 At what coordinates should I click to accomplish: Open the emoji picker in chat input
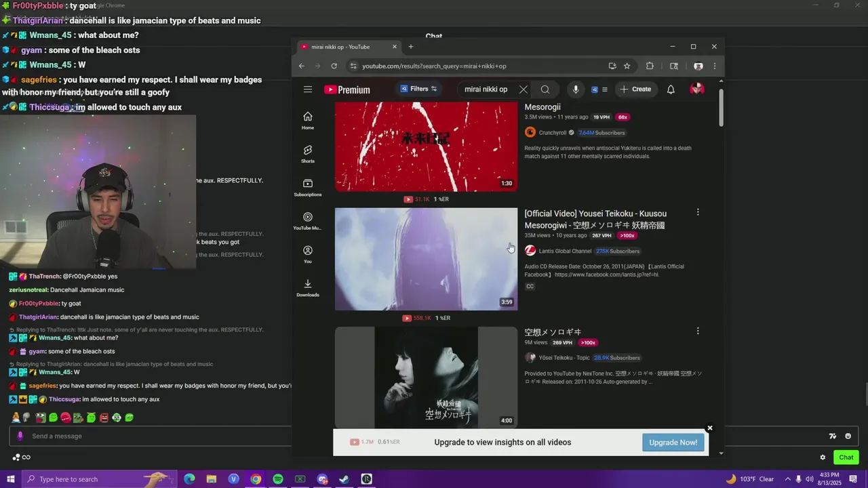tap(848, 436)
